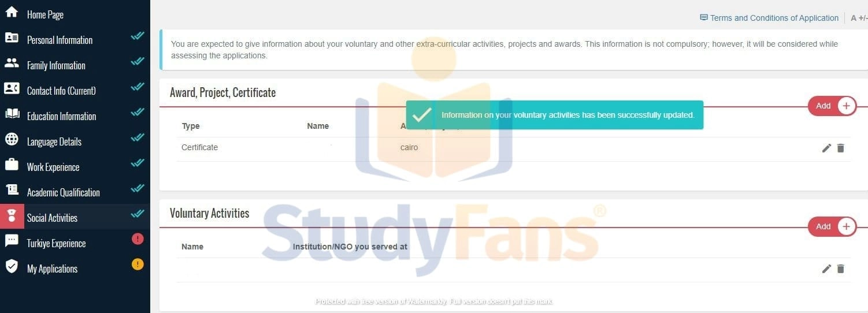Viewport: 868px width, 313px height.
Task: Dismiss the successfully updated notification
Action: pyautogui.click(x=554, y=115)
